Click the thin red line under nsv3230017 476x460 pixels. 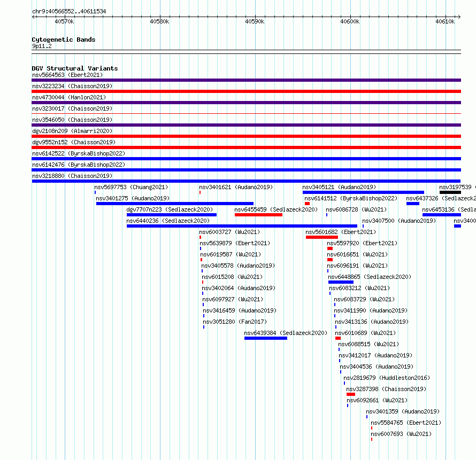(x=246, y=114)
